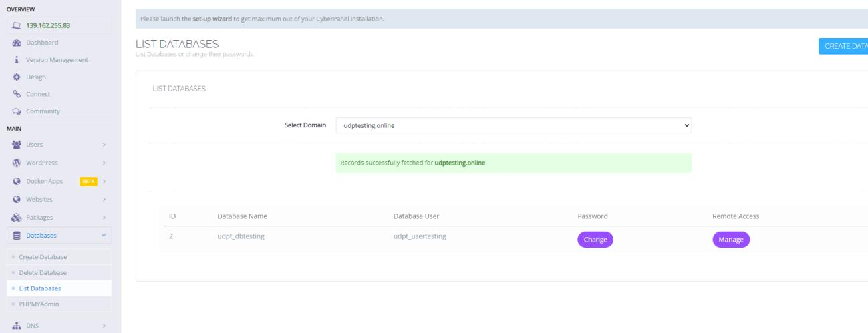The width and height of the screenshot is (868, 333).
Task: Click the Create Database blue button
Action: pos(843,45)
